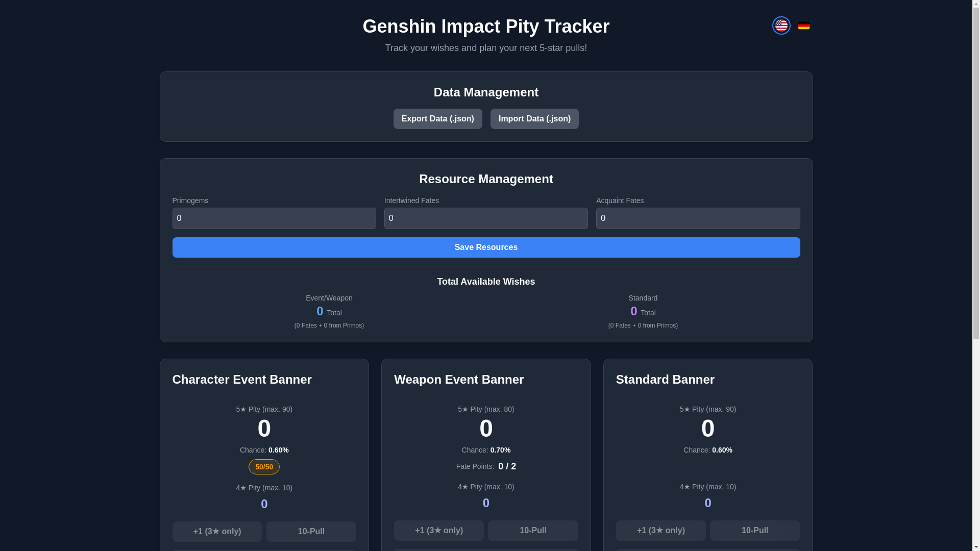Click the Resource Management heading
This screenshot has width=980, height=551.
click(x=486, y=179)
